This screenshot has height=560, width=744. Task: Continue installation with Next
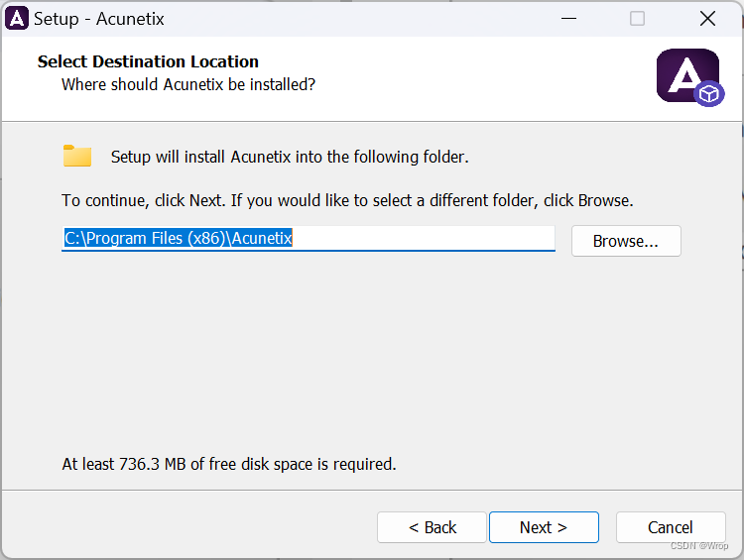tap(544, 527)
